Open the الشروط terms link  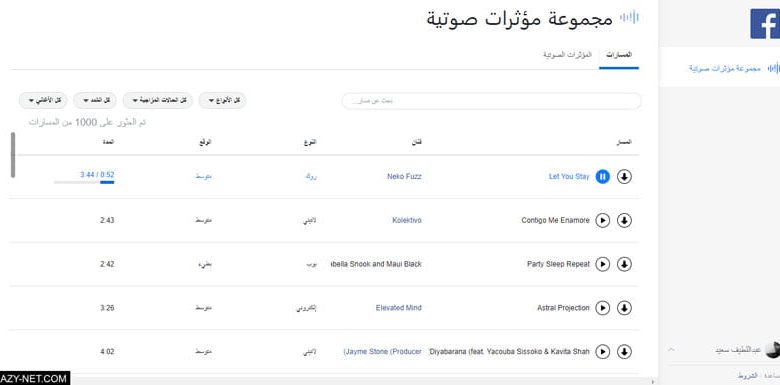[747, 376]
